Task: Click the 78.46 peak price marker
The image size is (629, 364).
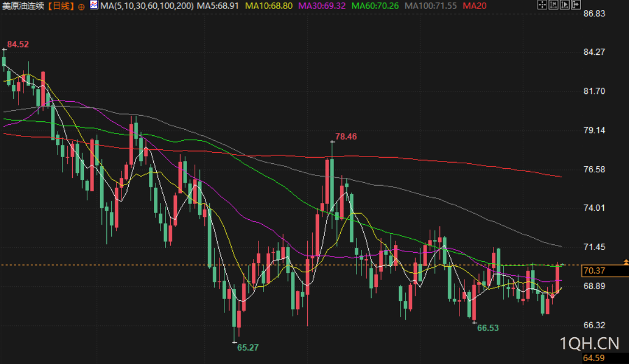Action: (346, 136)
